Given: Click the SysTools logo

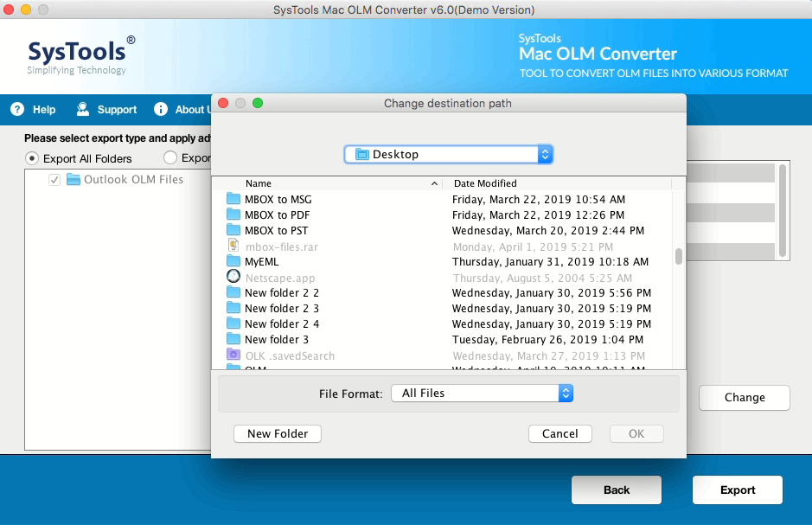Looking at the screenshot, I should (x=80, y=55).
